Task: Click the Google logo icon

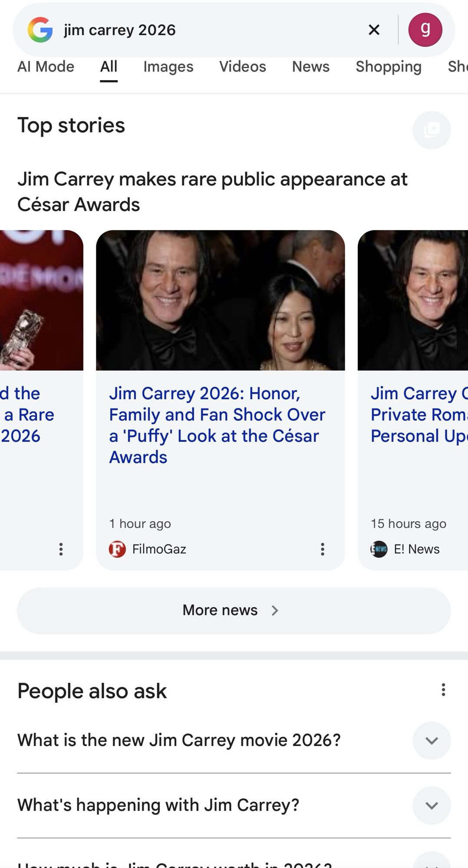Action: click(x=40, y=30)
